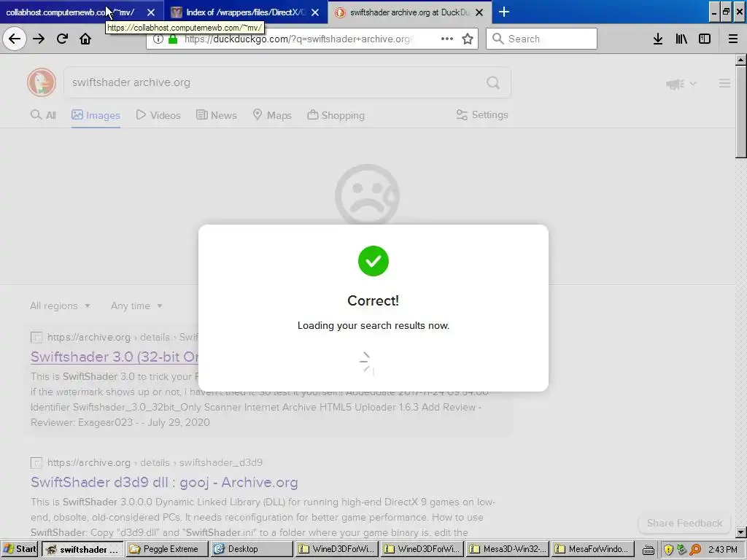Screen dimensions: 747x560
Task: Click the security shield tray icon
Action: [668, 550]
